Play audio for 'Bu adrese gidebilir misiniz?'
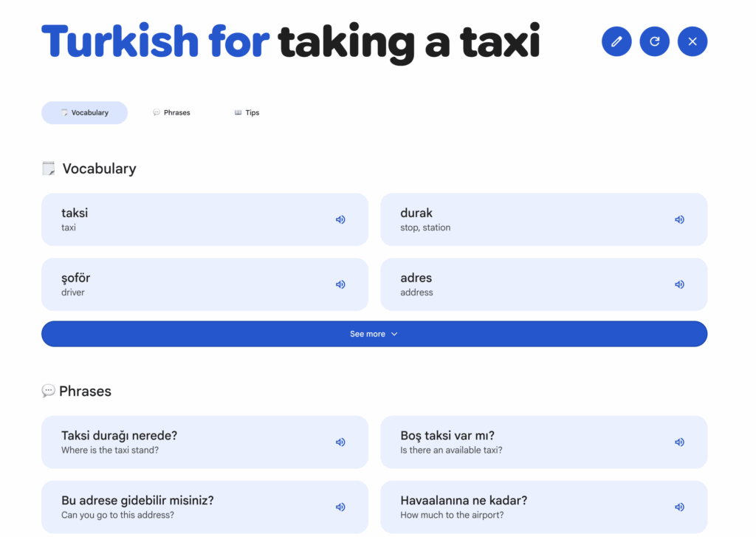Screen dimensions: 756x537 tap(340, 507)
